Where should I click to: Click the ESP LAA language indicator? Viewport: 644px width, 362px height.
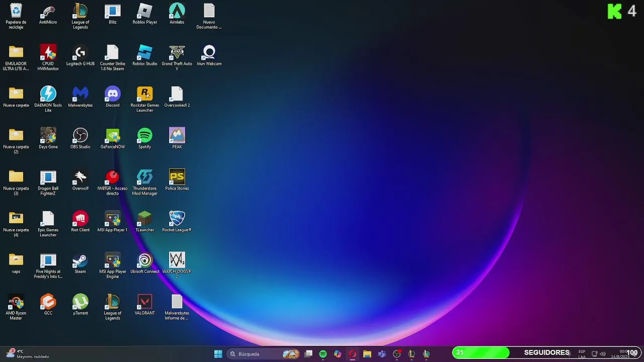click(582, 354)
